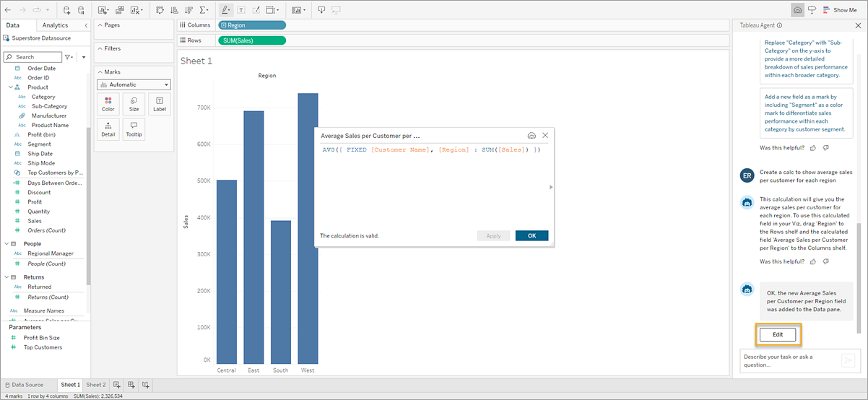The image size is (868, 400).
Task: Click the Forward arrow in the toolbar
Action: coord(23,10)
